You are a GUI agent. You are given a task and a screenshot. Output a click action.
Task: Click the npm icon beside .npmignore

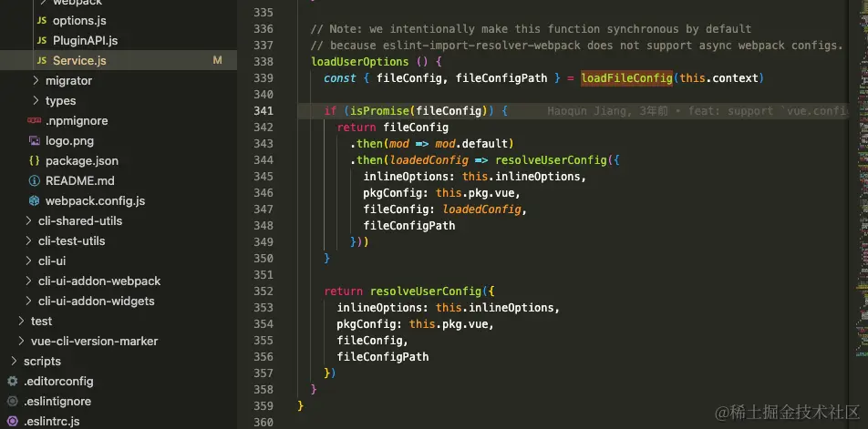coord(35,120)
